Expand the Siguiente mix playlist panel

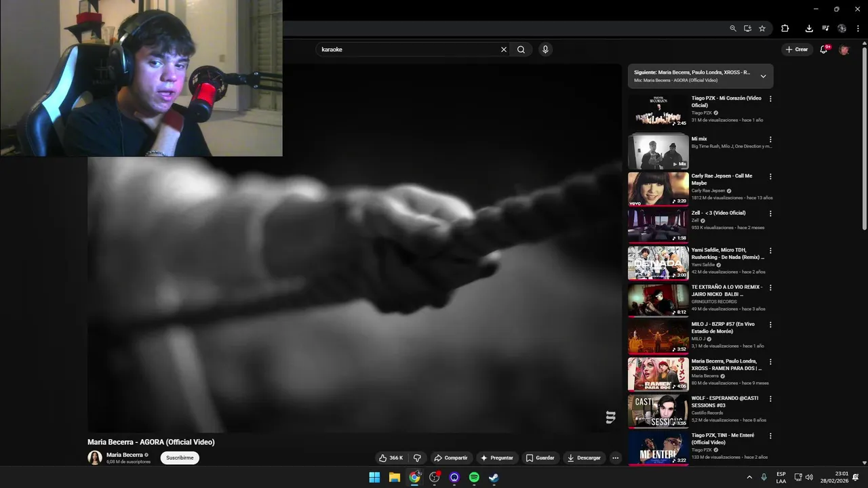(763, 76)
